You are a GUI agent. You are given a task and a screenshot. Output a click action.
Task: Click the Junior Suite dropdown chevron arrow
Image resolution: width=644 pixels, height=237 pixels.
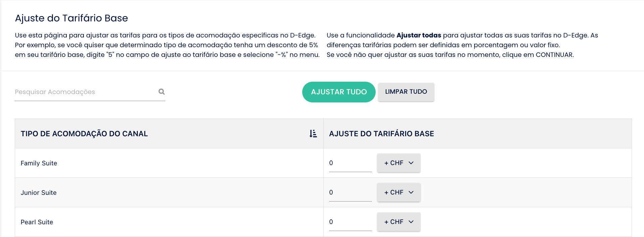tap(411, 192)
